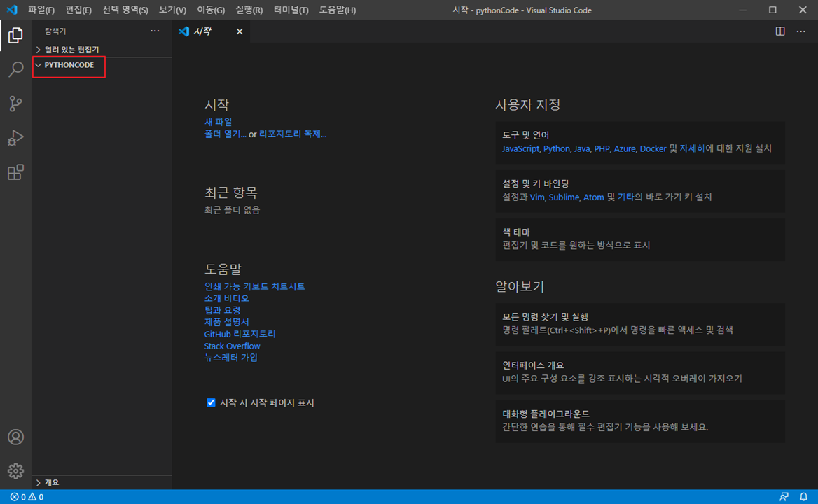Close the 시작 tab
The image size is (818, 504).
(240, 31)
